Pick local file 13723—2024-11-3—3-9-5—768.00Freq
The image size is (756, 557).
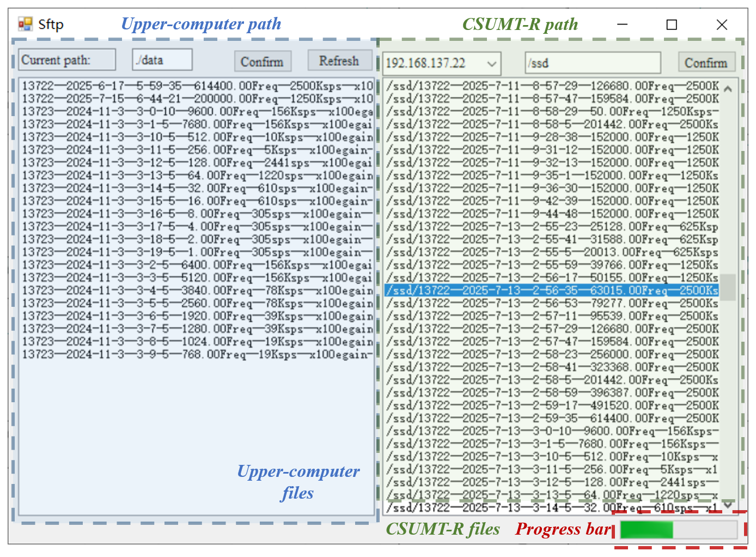(x=196, y=355)
